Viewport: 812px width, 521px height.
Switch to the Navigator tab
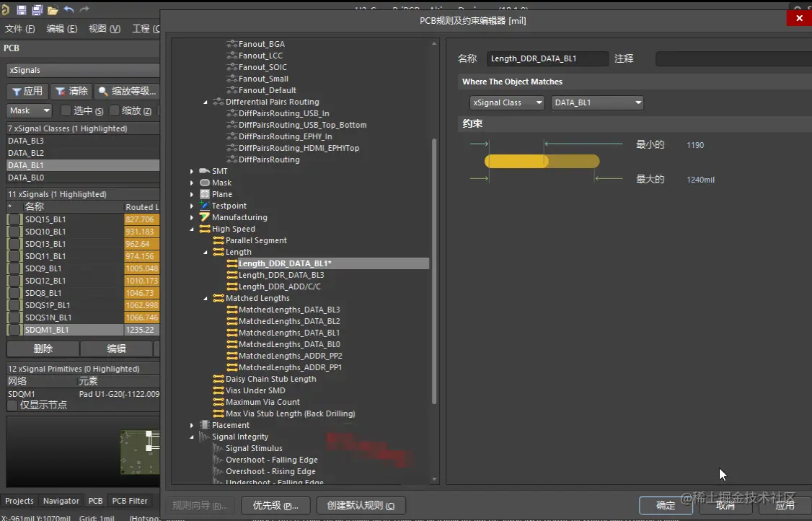point(61,501)
